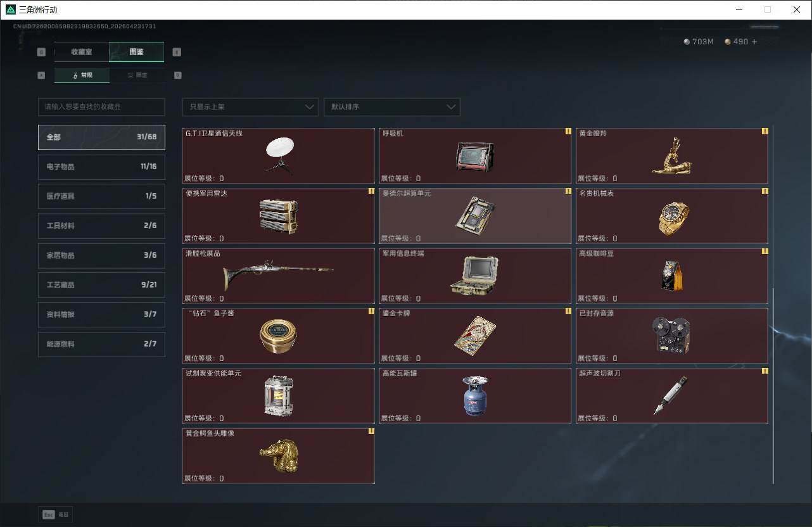This screenshot has height=527, width=812.
Task: Open the 资料情报 category
Action: pyautogui.click(x=101, y=315)
